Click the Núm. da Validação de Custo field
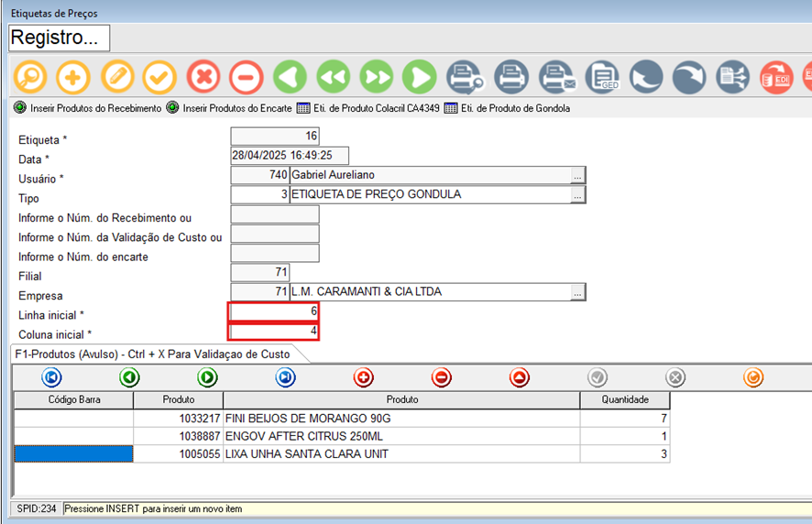This screenshot has width=812, height=524. 275,234
